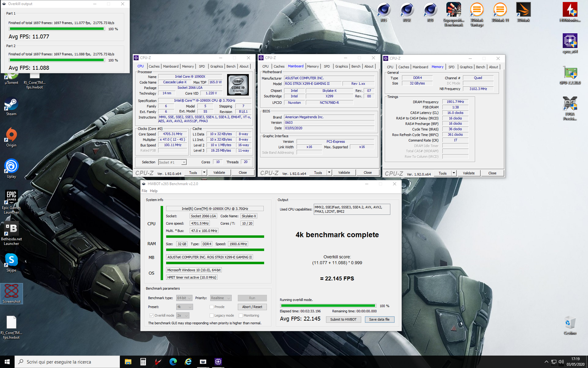
Task: Launch Superposition Benchmark desktop icon
Action: [454, 14]
